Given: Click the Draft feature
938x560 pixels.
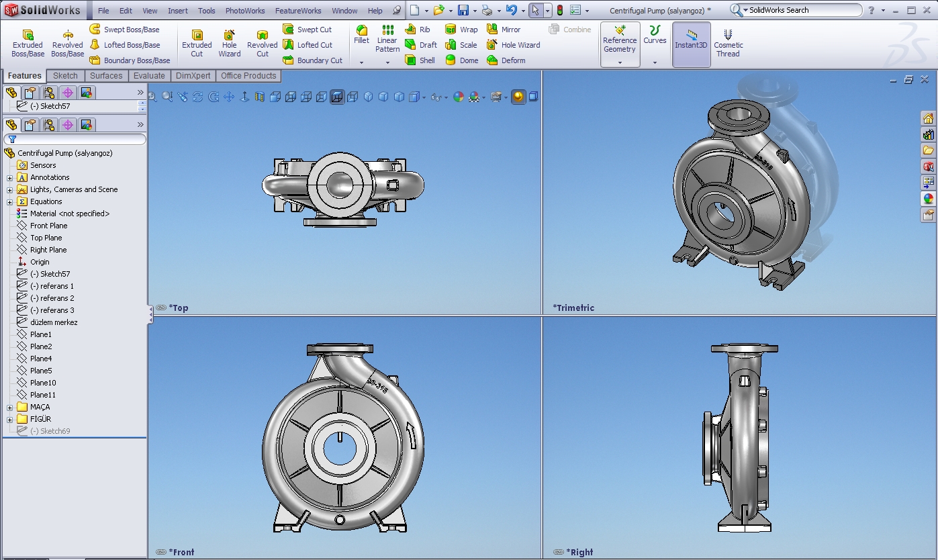Looking at the screenshot, I should 421,45.
